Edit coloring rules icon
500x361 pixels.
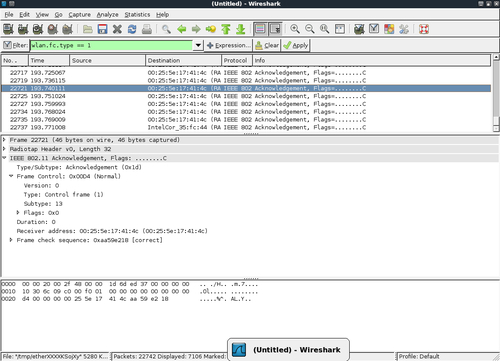(389, 29)
